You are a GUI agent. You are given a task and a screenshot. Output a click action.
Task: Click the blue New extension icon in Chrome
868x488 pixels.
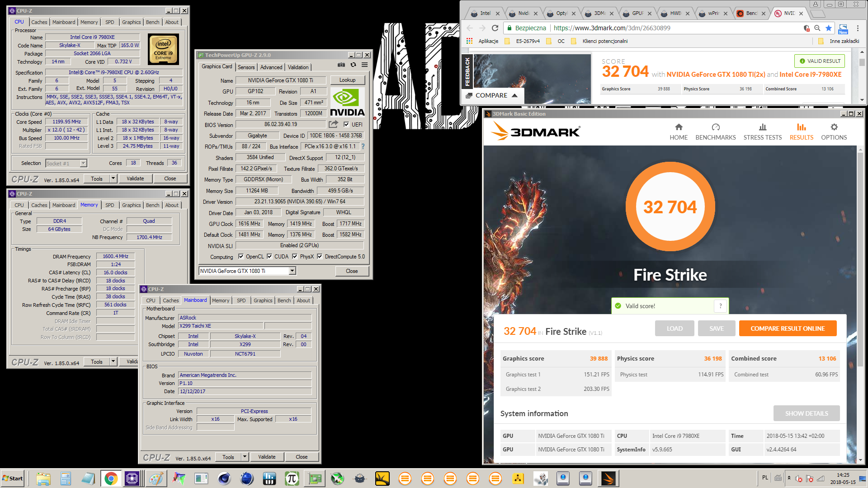click(x=843, y=28)
